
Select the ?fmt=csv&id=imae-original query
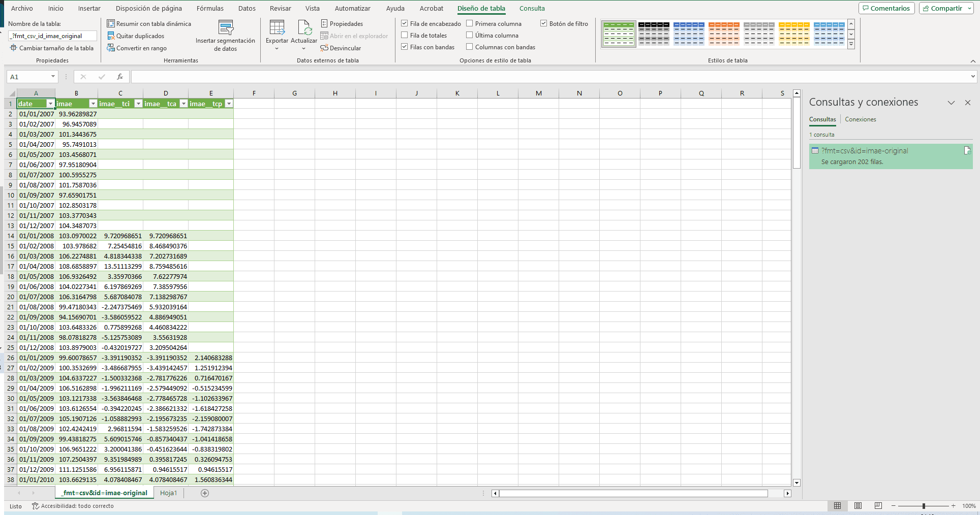[891, 156]
